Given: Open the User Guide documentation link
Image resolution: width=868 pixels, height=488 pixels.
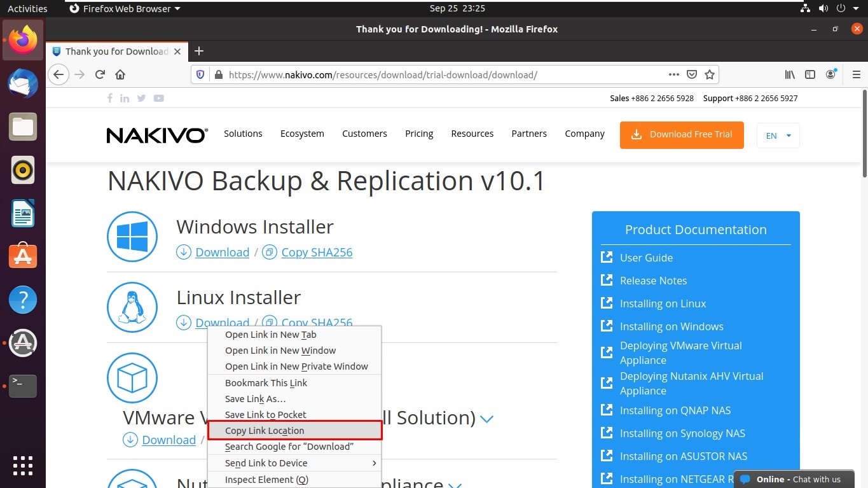Looking at the screenshot, I should [646, 258].
